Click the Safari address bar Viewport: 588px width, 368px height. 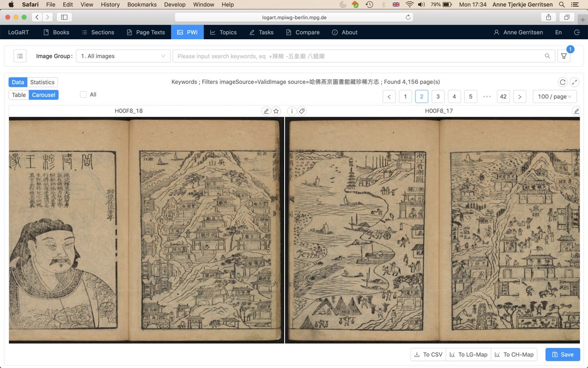(x=294, y=17)
